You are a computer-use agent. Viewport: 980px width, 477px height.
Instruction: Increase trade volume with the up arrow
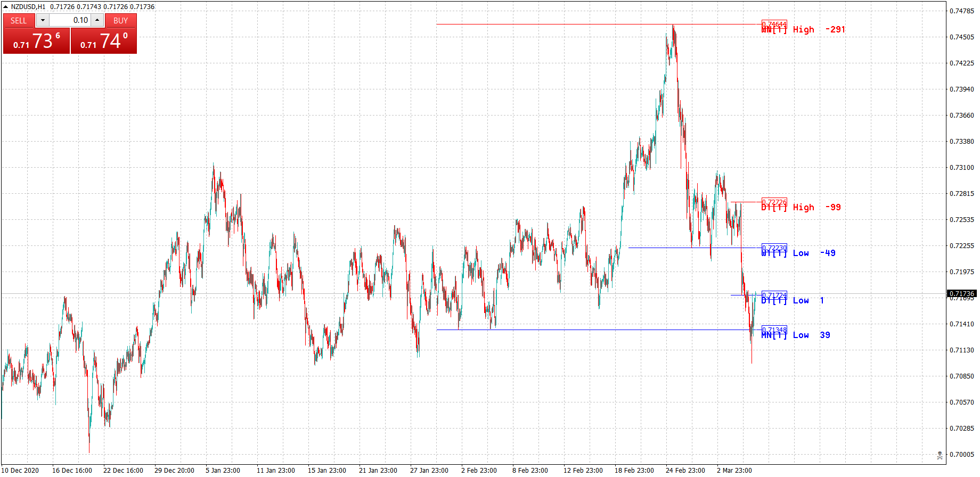pyautogui.click(x=97, y=20)
